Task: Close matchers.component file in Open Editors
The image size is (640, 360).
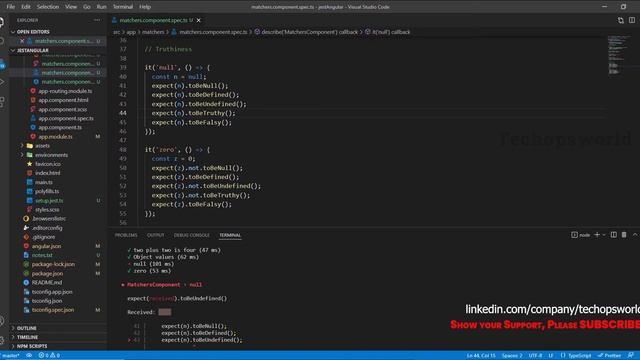Action: tap(22, 41)
